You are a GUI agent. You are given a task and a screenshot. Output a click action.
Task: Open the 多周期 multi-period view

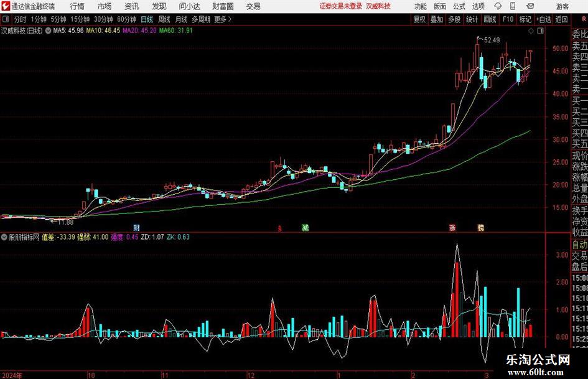(x=201, y=19)
